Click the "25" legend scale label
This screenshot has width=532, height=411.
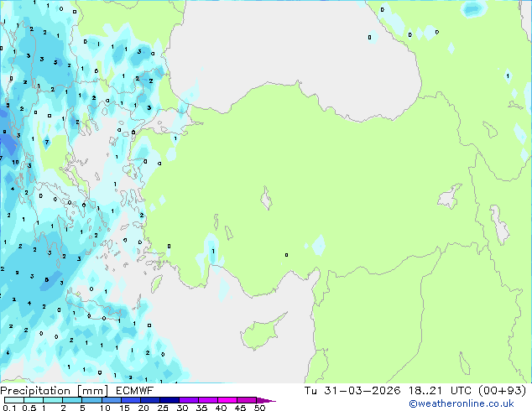tap(163, 408)
